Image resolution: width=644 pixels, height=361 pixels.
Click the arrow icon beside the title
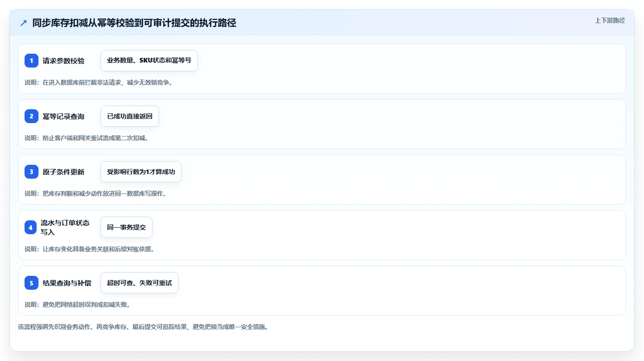pyautogui.click(x=24, y=23)
